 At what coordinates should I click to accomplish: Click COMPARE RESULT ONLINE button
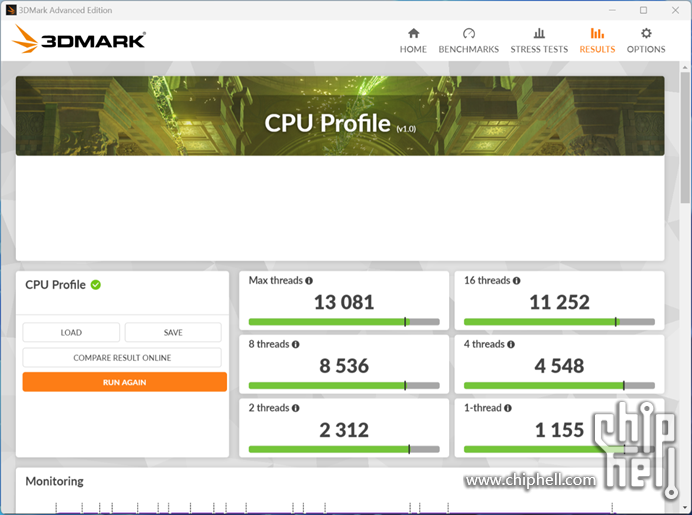(x=122, y=357)
